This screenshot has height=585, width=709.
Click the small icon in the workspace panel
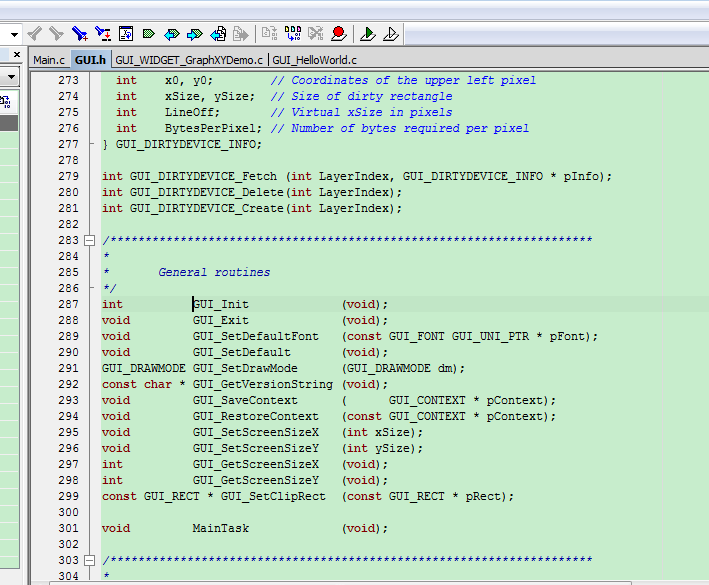click(x=6, y=102)
